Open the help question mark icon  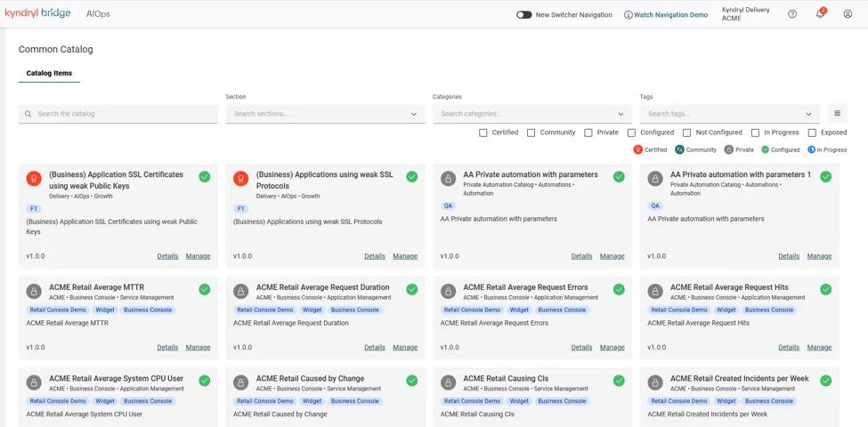792,14
